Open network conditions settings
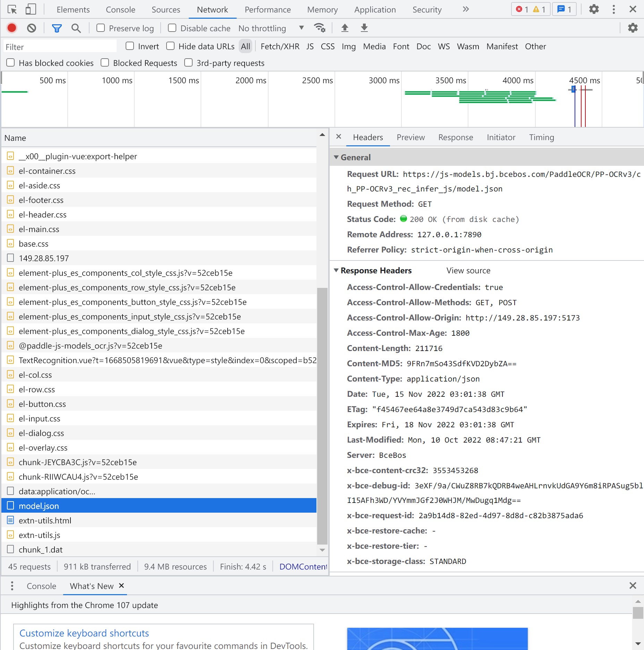Viewport: 644px width, 650px height. (320, 28)
